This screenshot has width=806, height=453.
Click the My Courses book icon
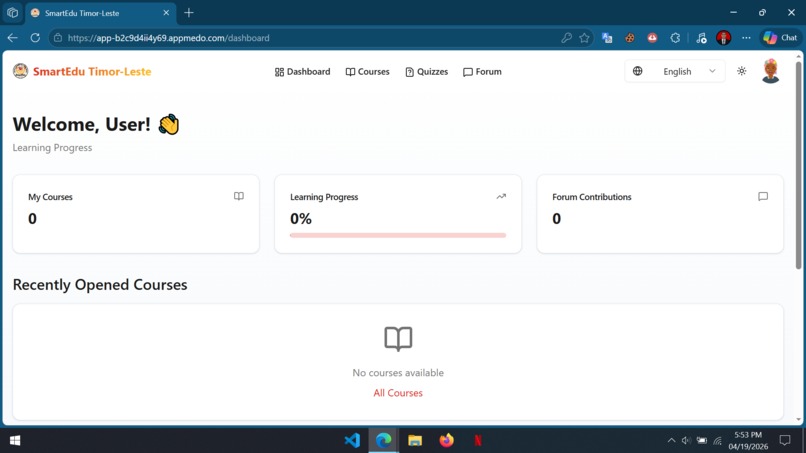[x=239, y=196]
